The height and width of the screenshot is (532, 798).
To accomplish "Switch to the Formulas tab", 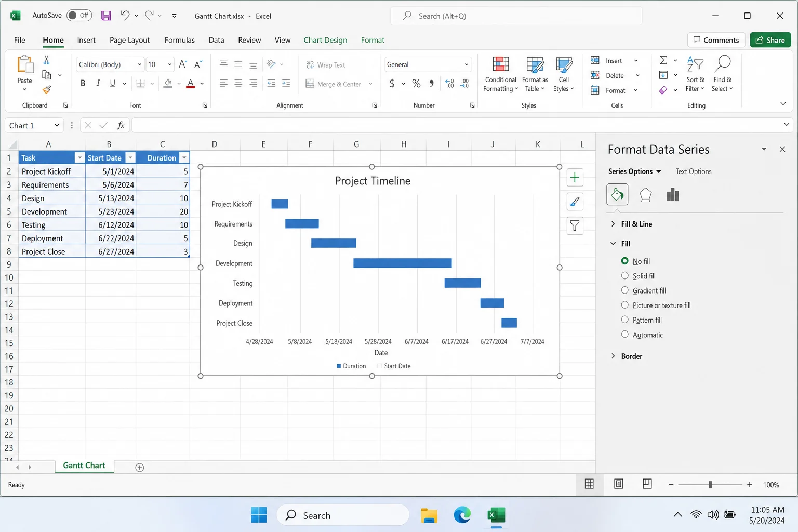I will [x=180, y=40].
